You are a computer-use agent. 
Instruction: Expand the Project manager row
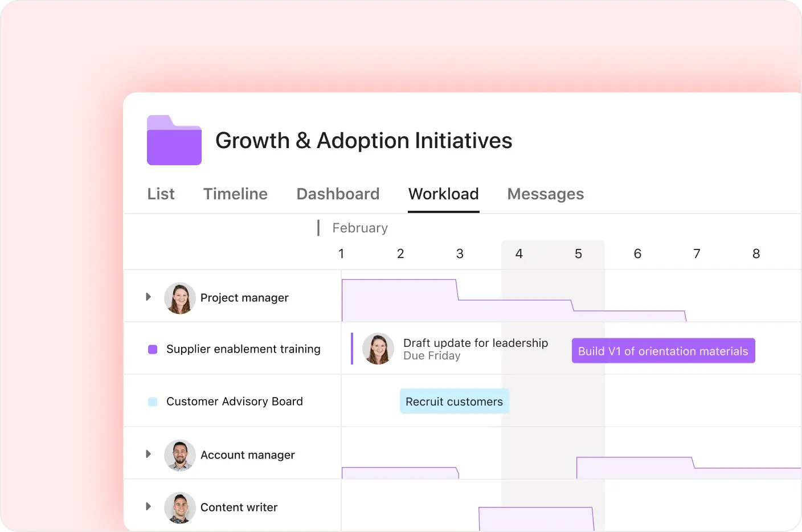pyautogui.click(x=148, y=297)
